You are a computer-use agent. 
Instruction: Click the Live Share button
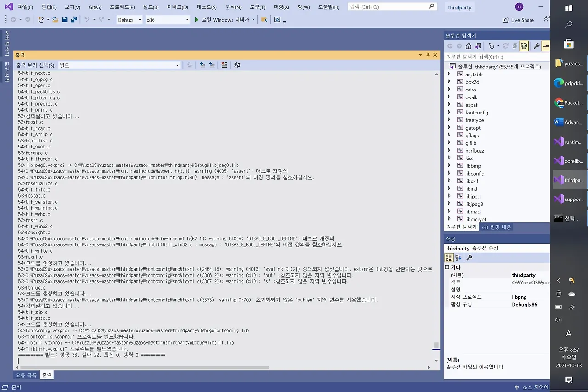point(519,20)
